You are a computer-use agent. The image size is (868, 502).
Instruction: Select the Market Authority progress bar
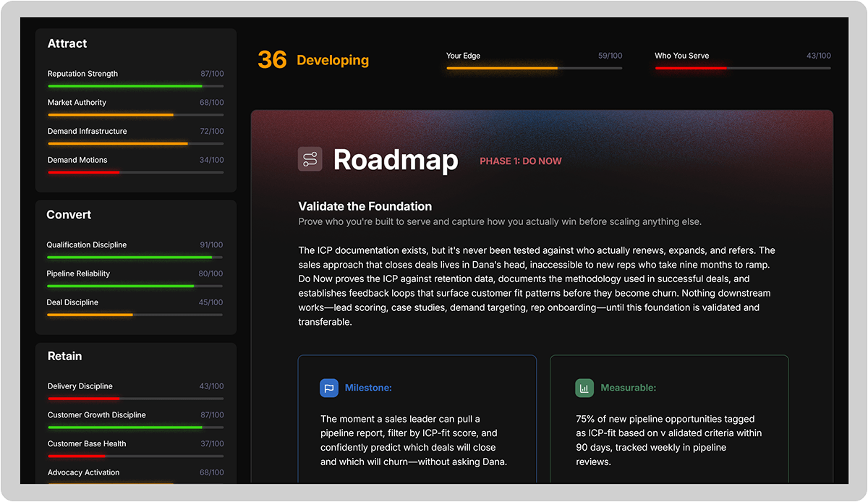tap(136, 115)
